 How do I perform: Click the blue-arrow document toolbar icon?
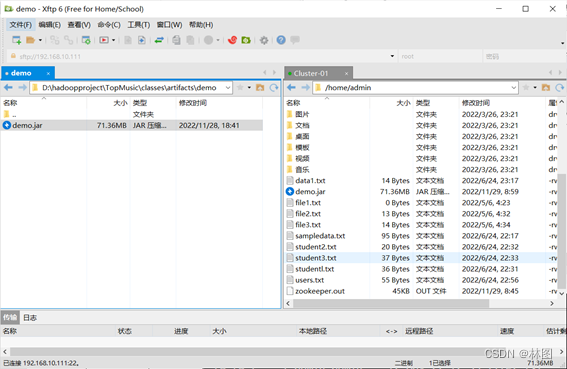(142, 40)
